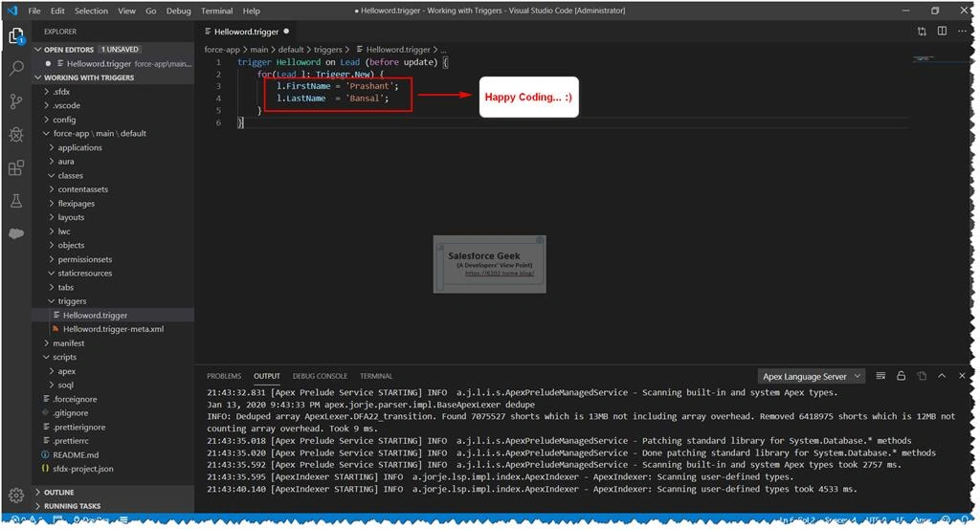Viewport: 980px width, 529px height.
Task: Open the Selection menu
Action: pos(91,11)
